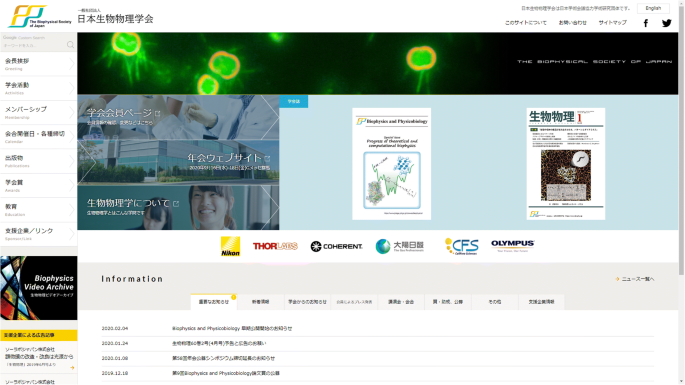
Task: Expand the Education sidebar item
Action: click(38, 209)
